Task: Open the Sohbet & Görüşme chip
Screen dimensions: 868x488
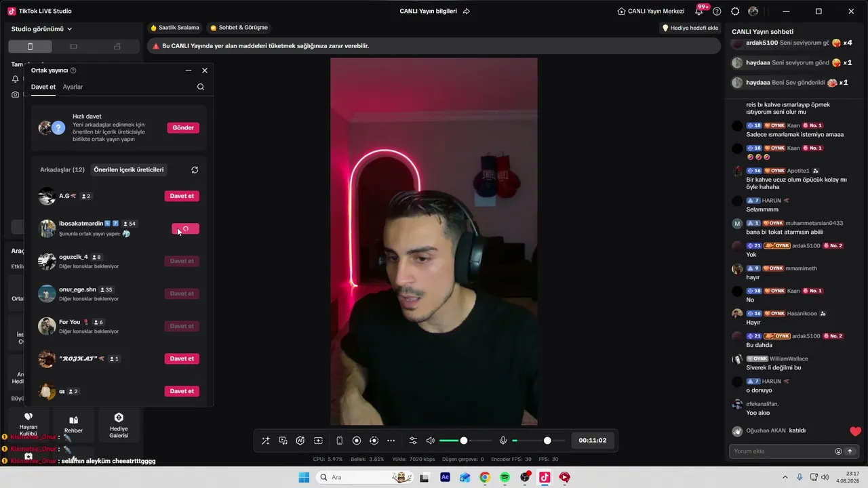Action: [x=239, y=28]
